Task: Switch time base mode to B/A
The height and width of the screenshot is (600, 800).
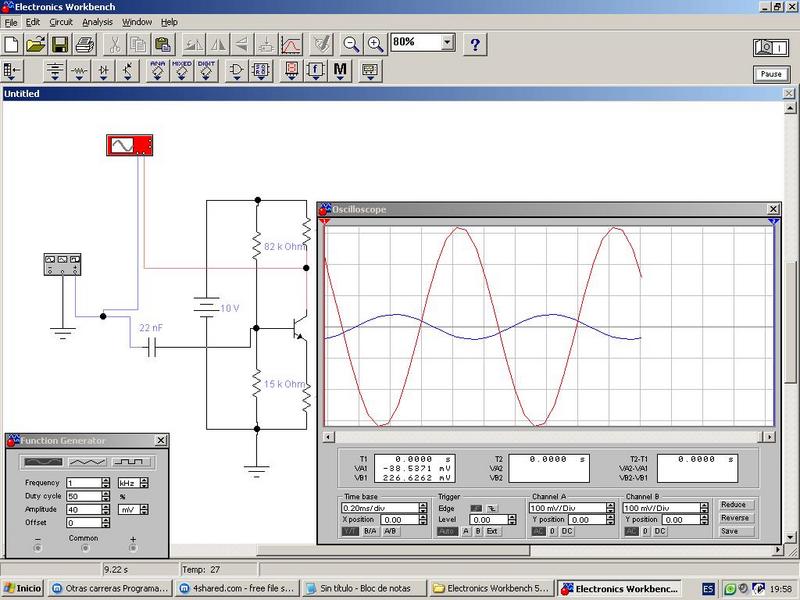Action: point(370,531)
